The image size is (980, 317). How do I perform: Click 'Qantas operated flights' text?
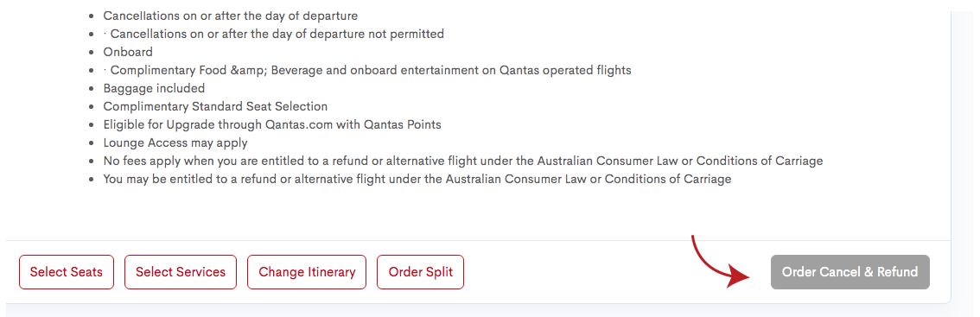coord(566,70)
